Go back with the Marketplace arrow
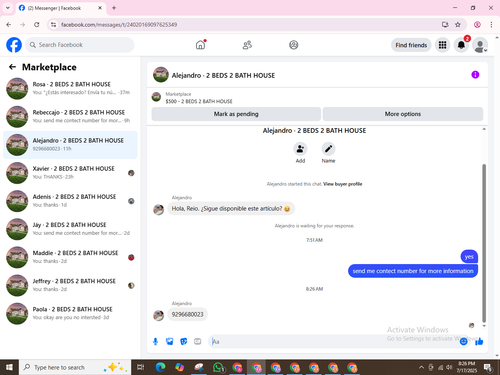 pos(12,67)
